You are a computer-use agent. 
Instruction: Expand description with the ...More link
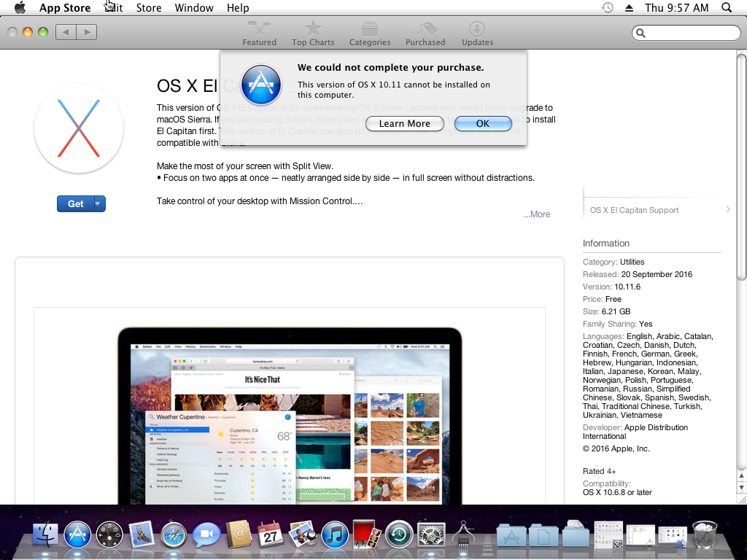point(537,214)
